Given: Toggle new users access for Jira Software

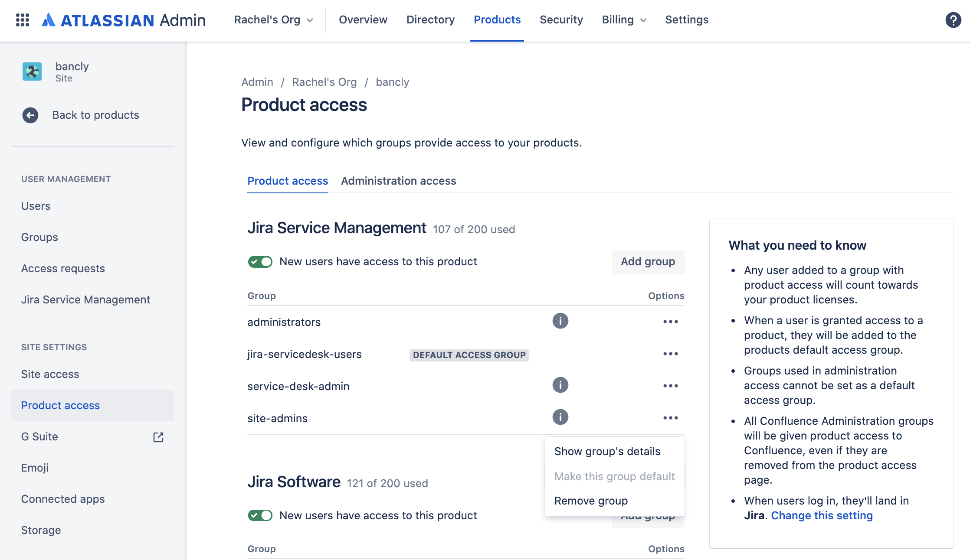Looking at the screenshot, I should pos(260,515).
